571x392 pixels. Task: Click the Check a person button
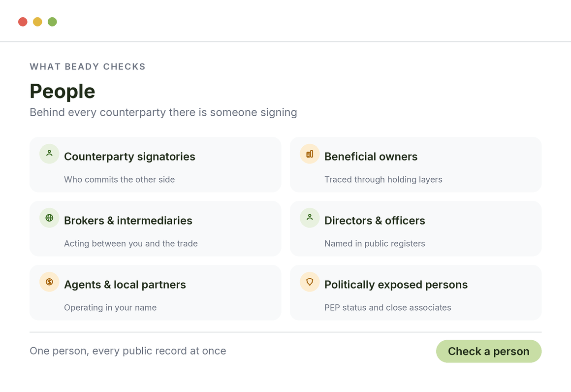coord(489,351)
